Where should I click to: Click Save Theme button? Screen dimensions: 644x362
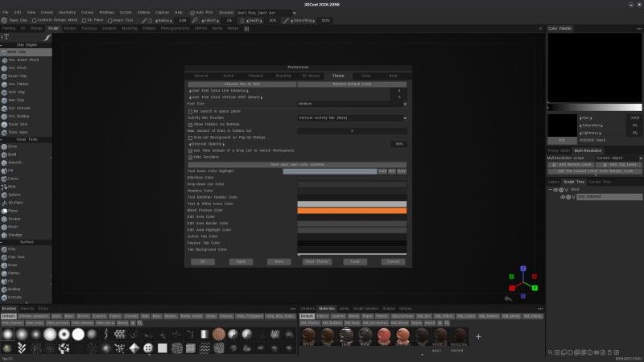[316, 262]
